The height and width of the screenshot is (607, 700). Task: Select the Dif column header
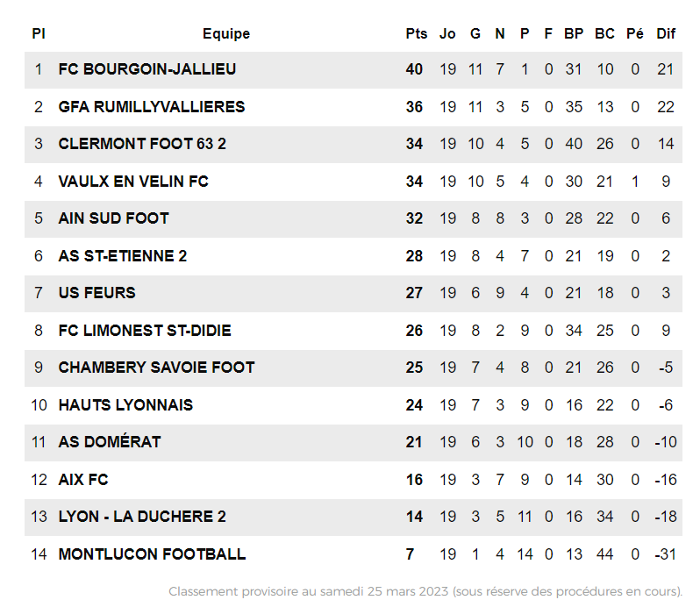point(667,34)
